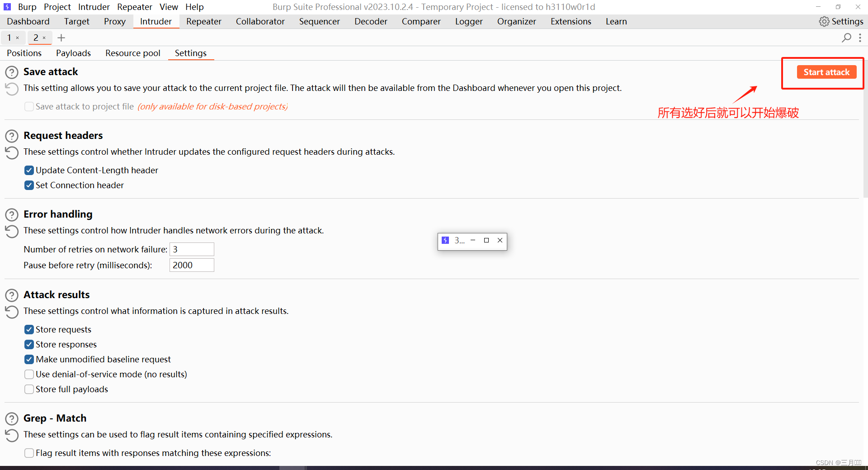The height and width of the screenshot is (470, 868).
Task: Open help for Save attack section
Action: click(12, 72)
